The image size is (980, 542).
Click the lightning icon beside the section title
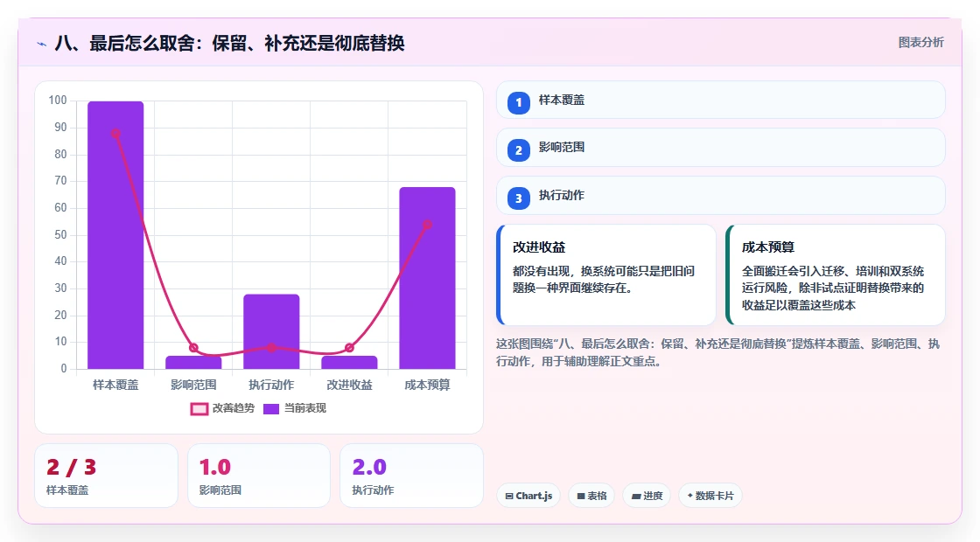point(42,44)
